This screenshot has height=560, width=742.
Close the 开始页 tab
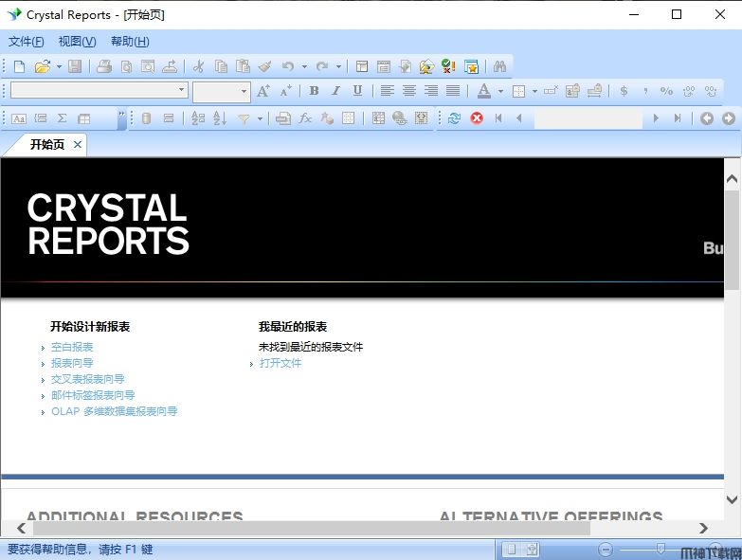click(x=78, y=144)
